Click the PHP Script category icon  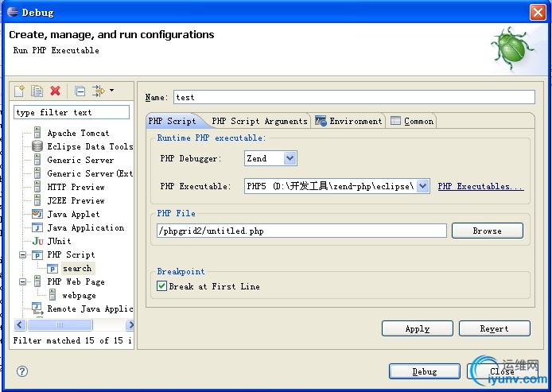pyautogui.click(x=37, y=254)
